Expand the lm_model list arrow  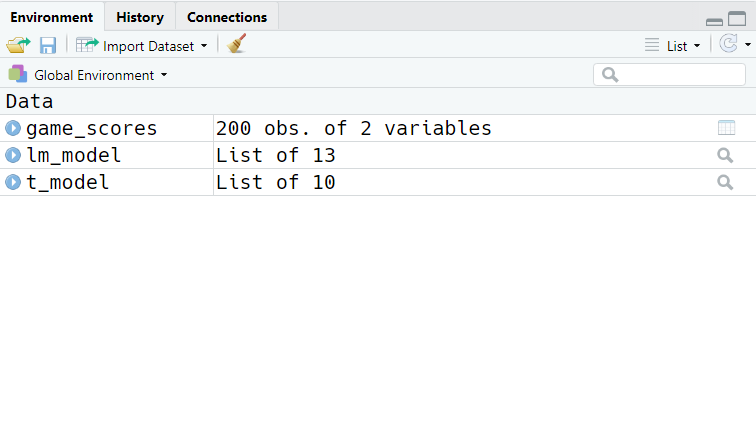click(13, 155)
